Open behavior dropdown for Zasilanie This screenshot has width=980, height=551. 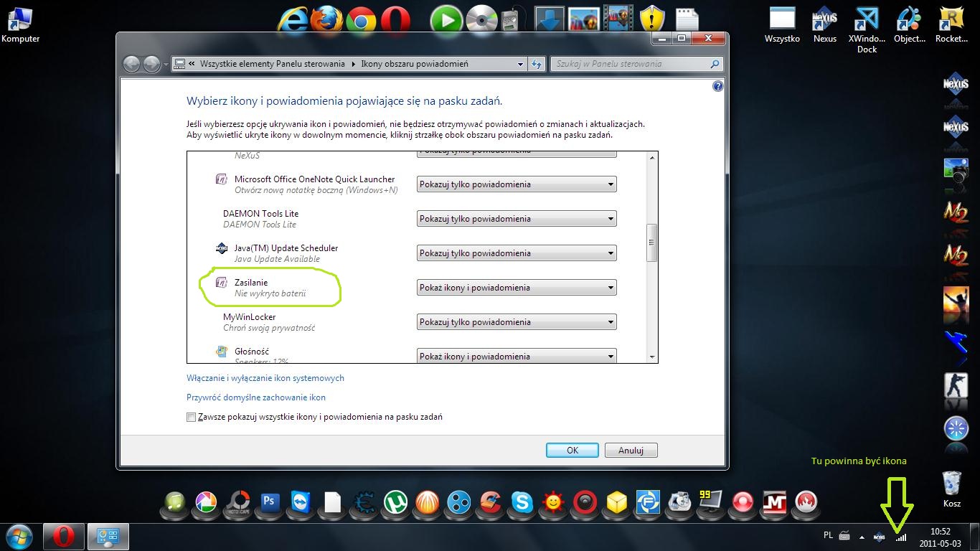[517, 288]
